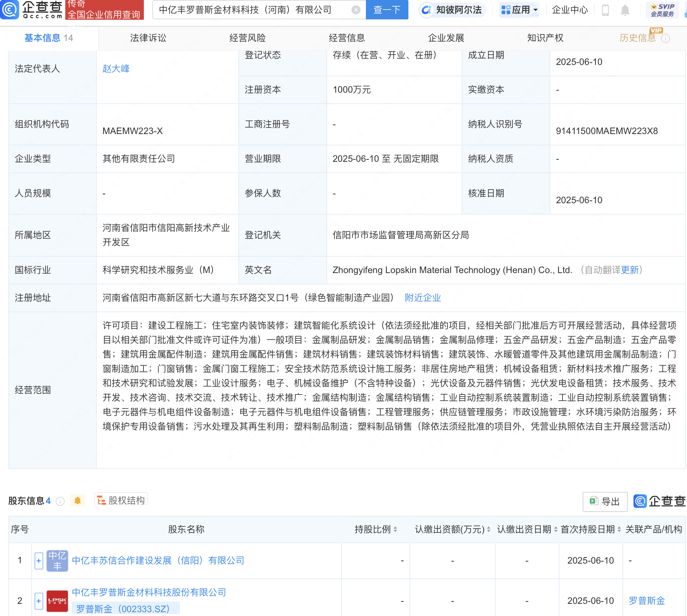Click 附近企业 nearby companies link
This screenshot has height=616, width=687.
[x=423, y=298]
